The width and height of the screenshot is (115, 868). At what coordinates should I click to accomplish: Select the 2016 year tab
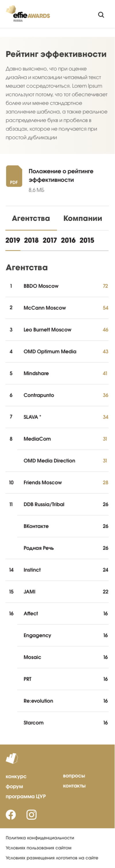(68, 240)
